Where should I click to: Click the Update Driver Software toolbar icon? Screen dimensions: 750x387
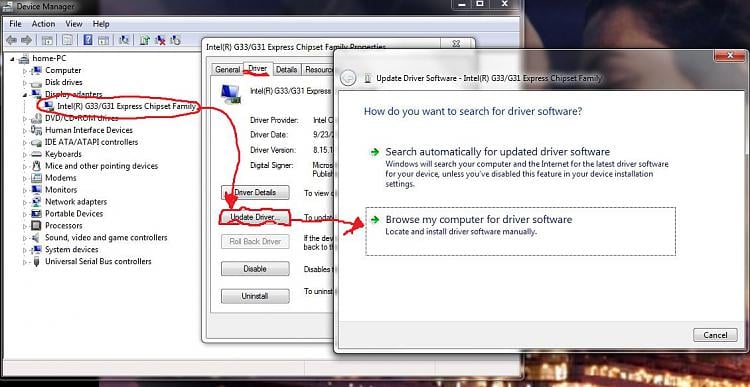point(144,40)
